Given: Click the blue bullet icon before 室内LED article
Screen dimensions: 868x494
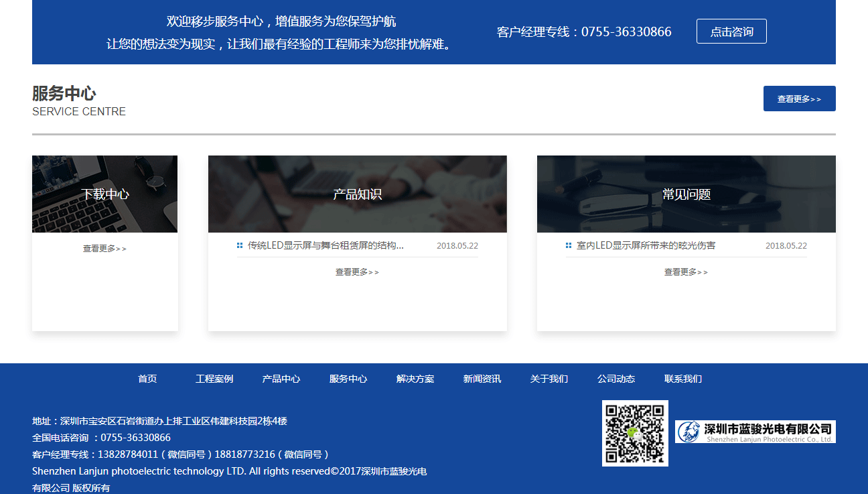Looking at the screenshot, I should [x=569, y=246].
